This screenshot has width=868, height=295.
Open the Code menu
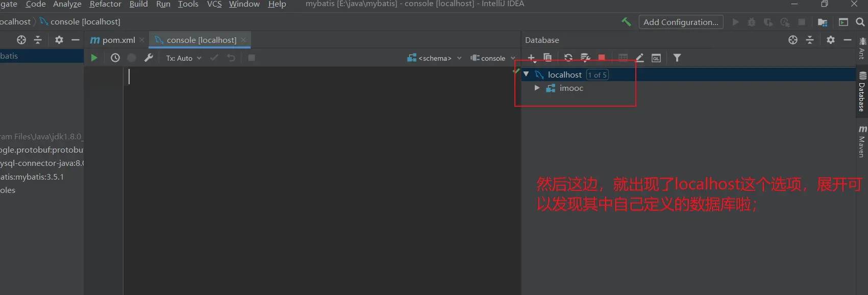36,4
